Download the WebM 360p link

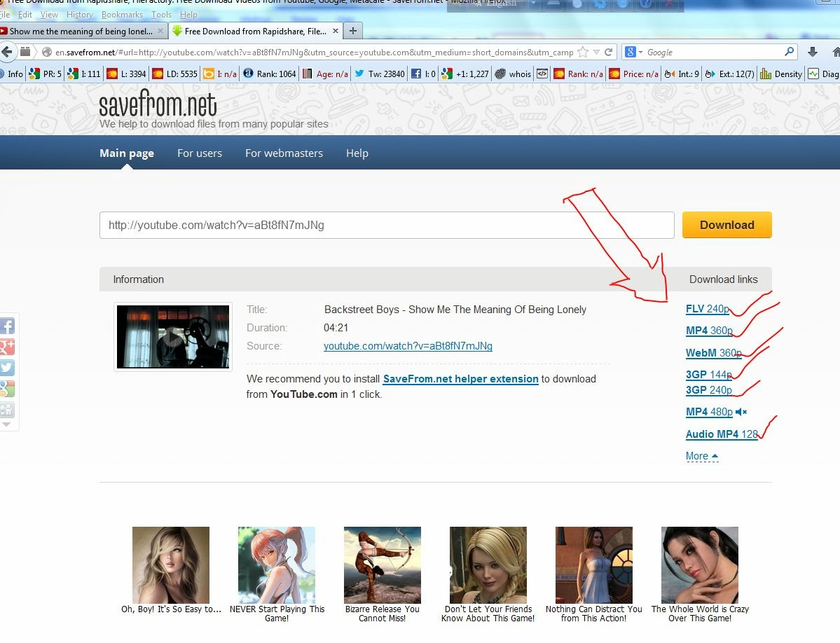coord(714,353)
